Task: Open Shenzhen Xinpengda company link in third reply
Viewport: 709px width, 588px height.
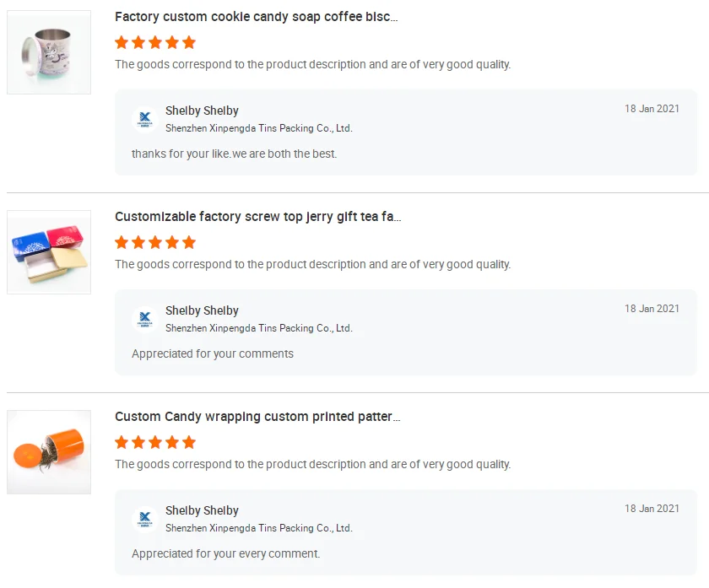Action: (258, 528)
